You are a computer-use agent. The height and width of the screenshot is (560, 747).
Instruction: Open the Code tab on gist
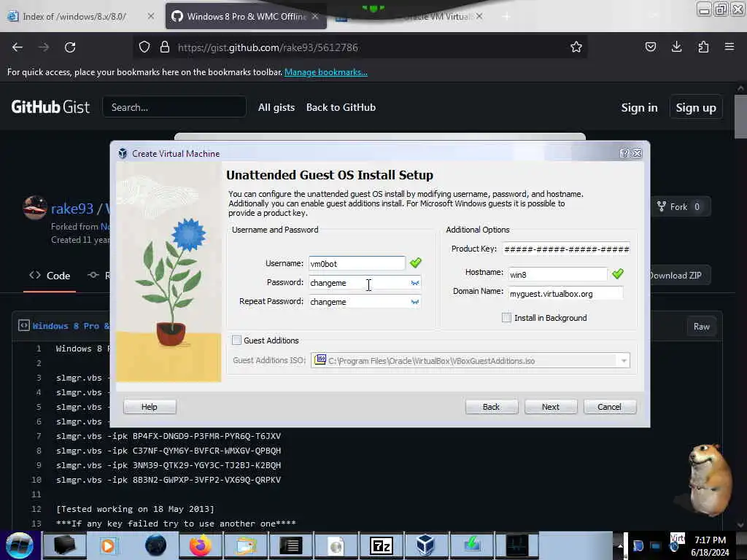coord(50,276)
